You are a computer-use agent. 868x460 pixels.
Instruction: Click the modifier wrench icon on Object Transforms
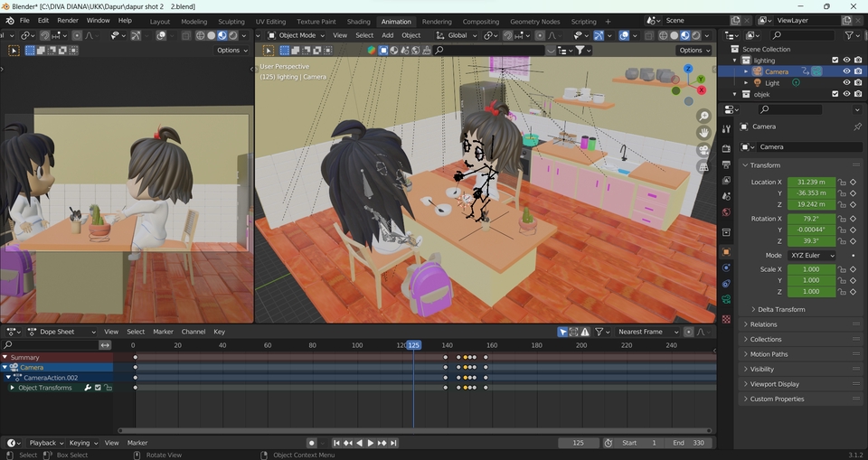pyautogui.click(x=88, y=388)
